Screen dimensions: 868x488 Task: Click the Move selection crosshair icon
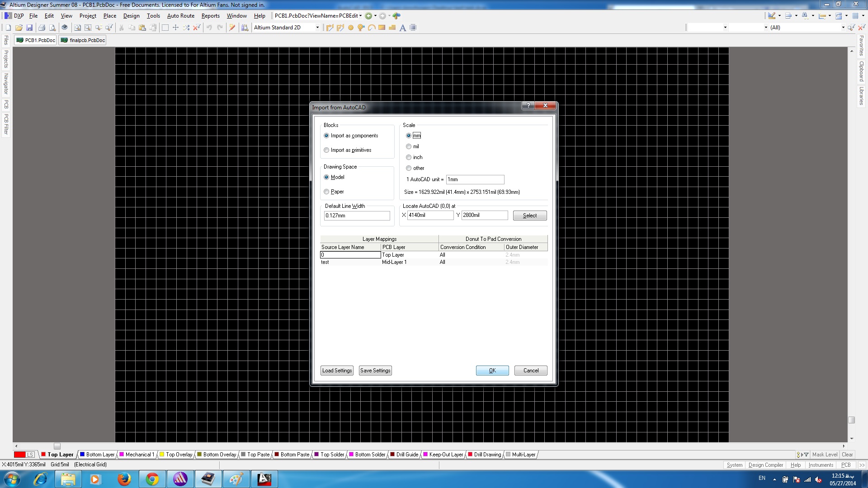pyautogui.click(x=175, y=28)
